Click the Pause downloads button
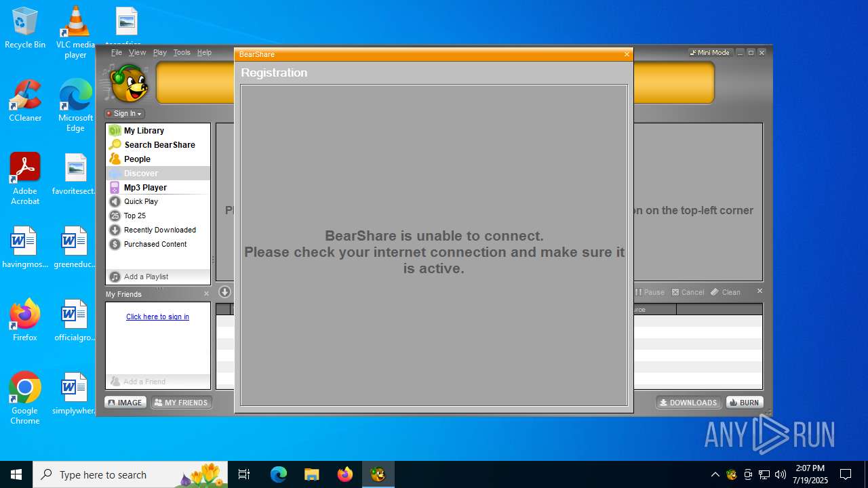The width and height of the screenshot is (868, 488). click(650, 292)
